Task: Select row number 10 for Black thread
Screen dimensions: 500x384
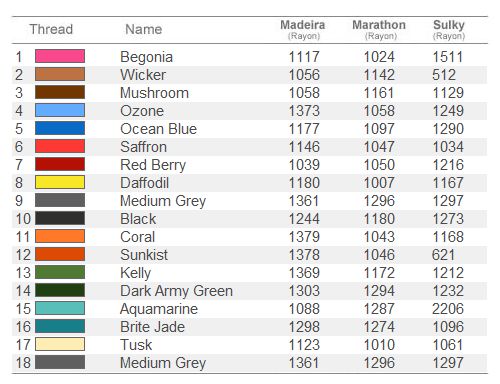Action: pos(23,219)
